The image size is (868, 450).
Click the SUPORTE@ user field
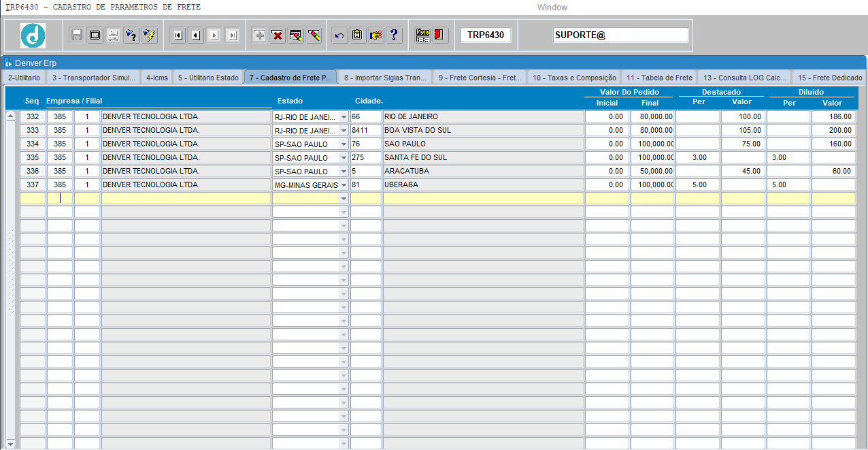pyautogui.click(x=621, y=35)
